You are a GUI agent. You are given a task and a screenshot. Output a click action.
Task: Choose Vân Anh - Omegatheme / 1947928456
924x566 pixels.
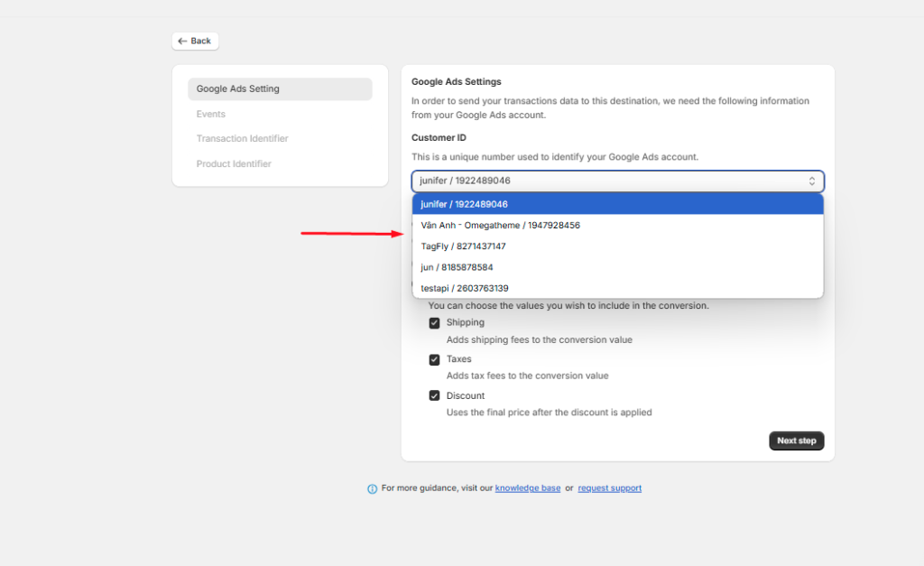[617, 225]
